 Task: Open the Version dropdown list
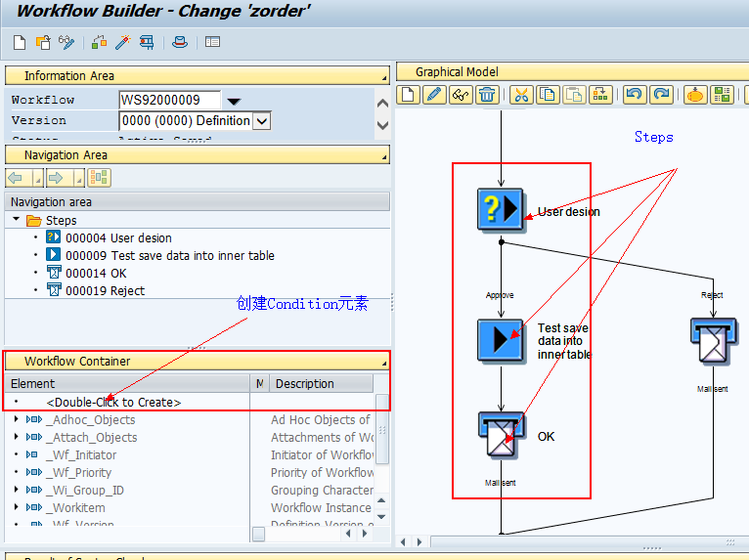click(x=262, y=121)
